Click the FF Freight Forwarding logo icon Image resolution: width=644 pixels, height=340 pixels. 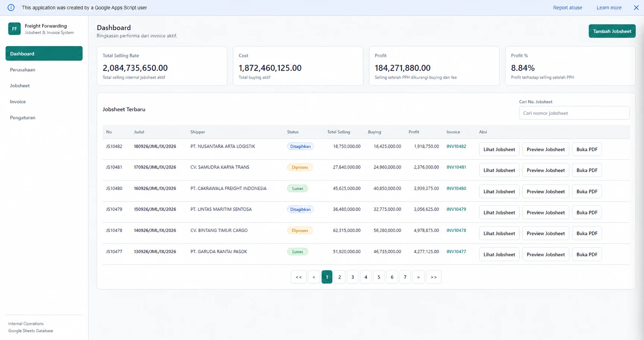point(15,29)
